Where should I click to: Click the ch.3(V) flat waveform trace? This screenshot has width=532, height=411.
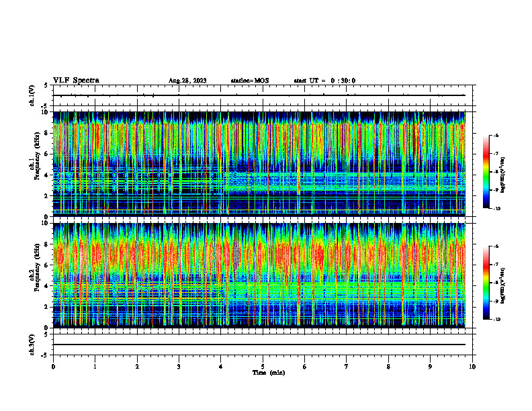(259, 345)
